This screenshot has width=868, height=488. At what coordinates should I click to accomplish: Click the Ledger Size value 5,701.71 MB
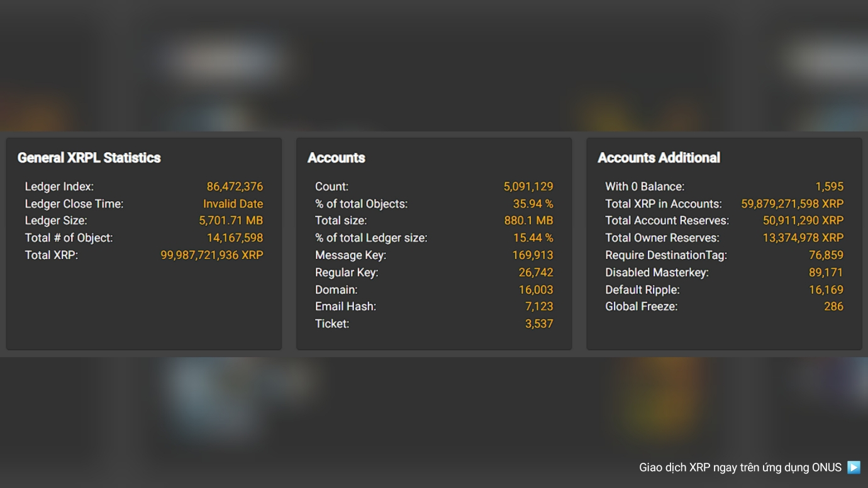[231, 221]
